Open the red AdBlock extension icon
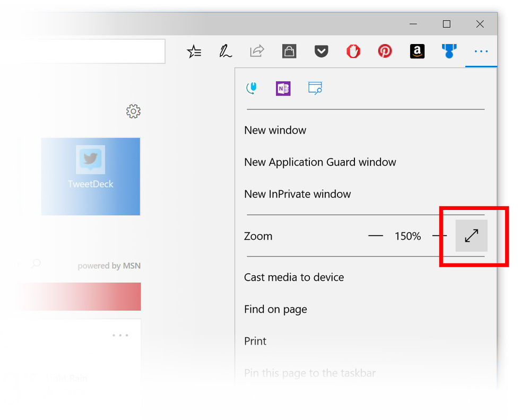520x420 pixels. click(x=353, y=51)
